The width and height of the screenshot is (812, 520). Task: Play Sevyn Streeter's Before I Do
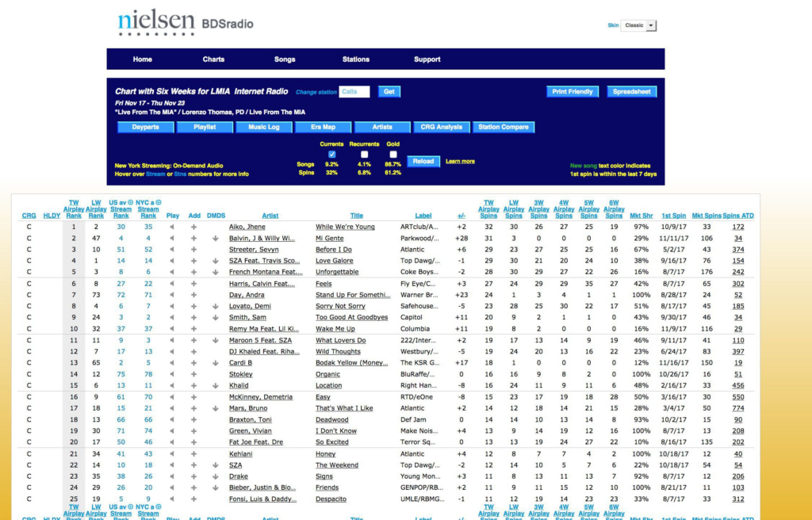[x=172, y=250]
